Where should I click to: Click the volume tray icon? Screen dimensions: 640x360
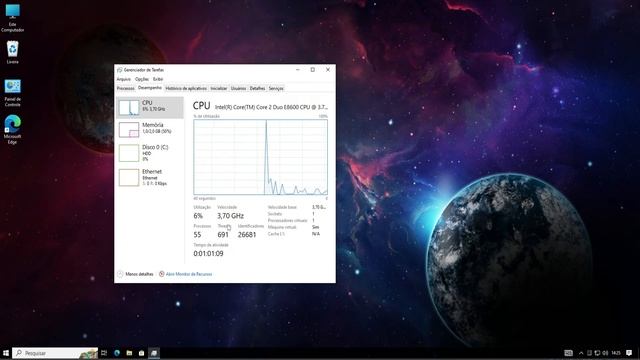point(605,353)
